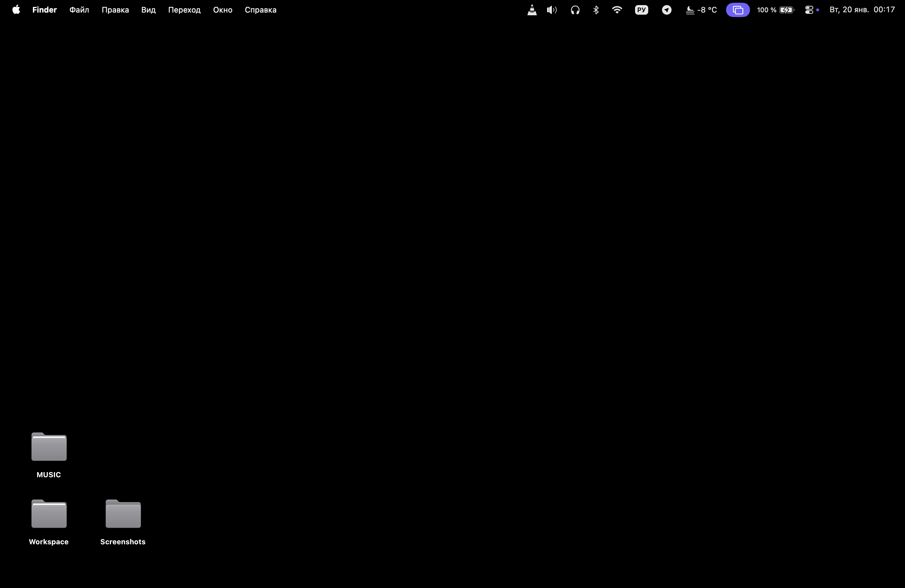Open the Apple menu
Viewport: 905px width, 588px height.
point(16,10)
